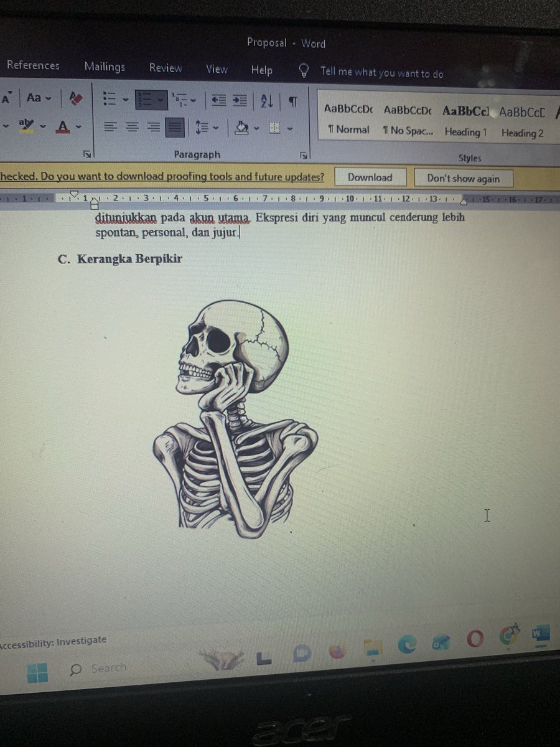Apply the Heading 2 style
The width and height of the screenshot is (560, 747).
[x=522, y=121]
